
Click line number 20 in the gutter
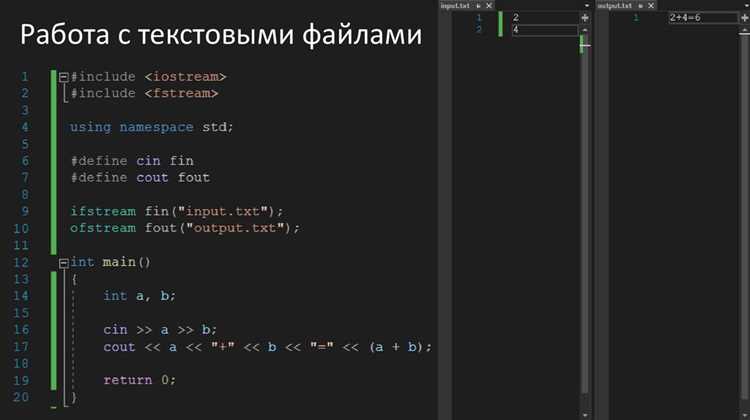[21, 397]
